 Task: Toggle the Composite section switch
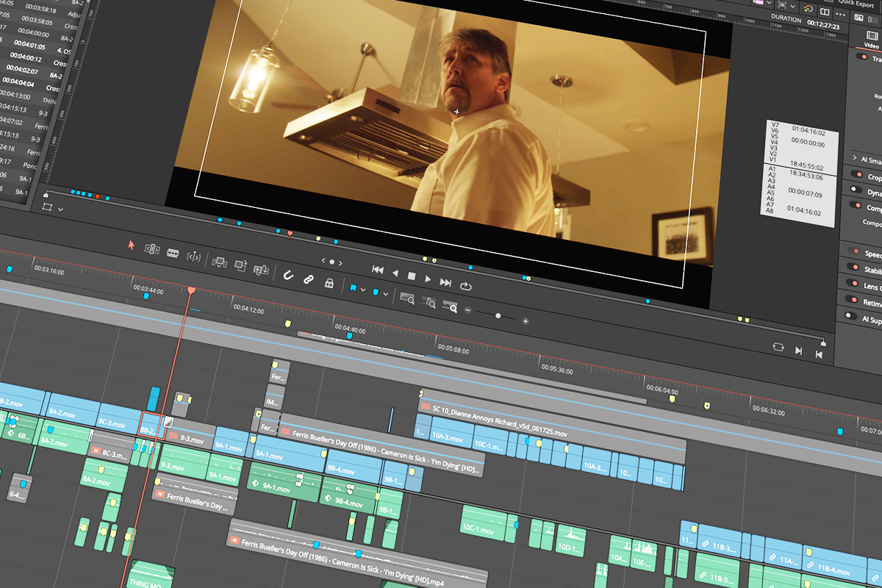855,206
